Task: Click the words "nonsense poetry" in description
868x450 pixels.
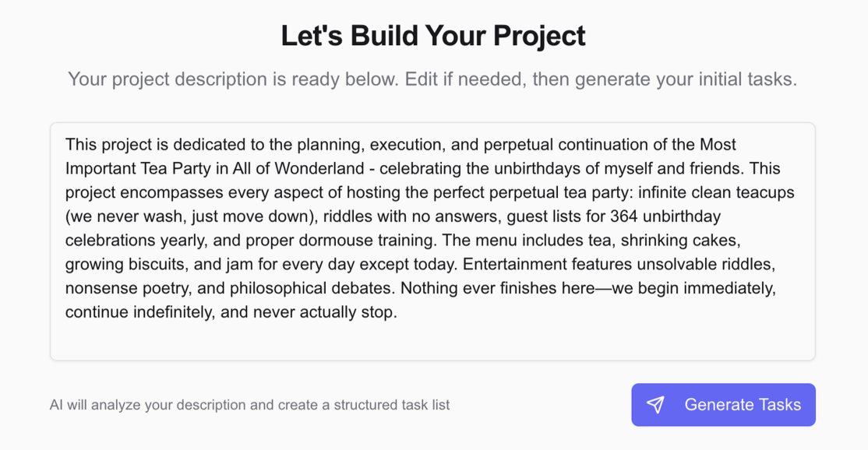Action: tap(128, 289)
